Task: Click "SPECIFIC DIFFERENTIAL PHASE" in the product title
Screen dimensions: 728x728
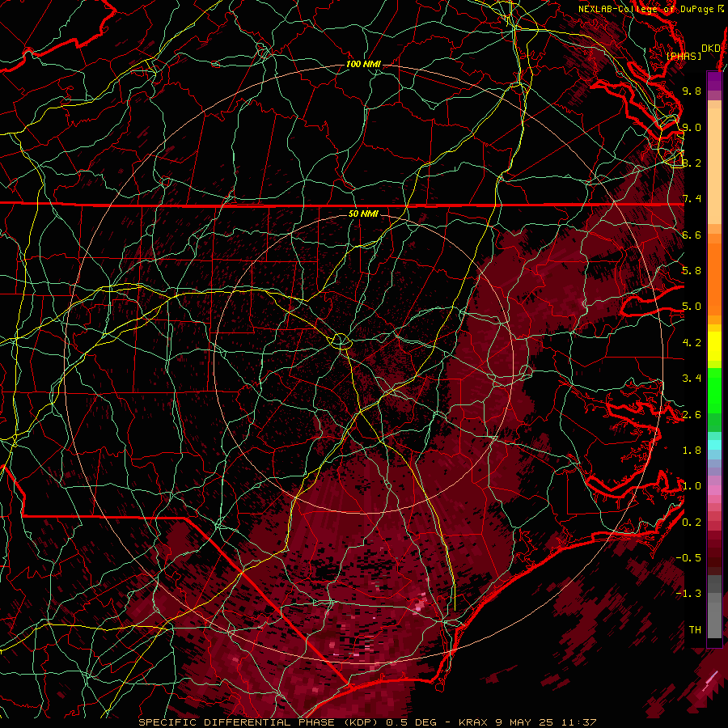Action: click(236, 722)
